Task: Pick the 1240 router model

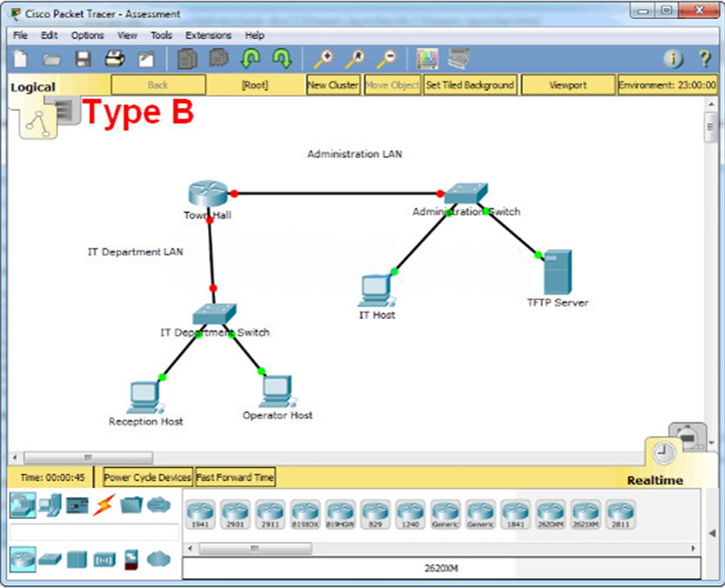Action: coord(411,515)
